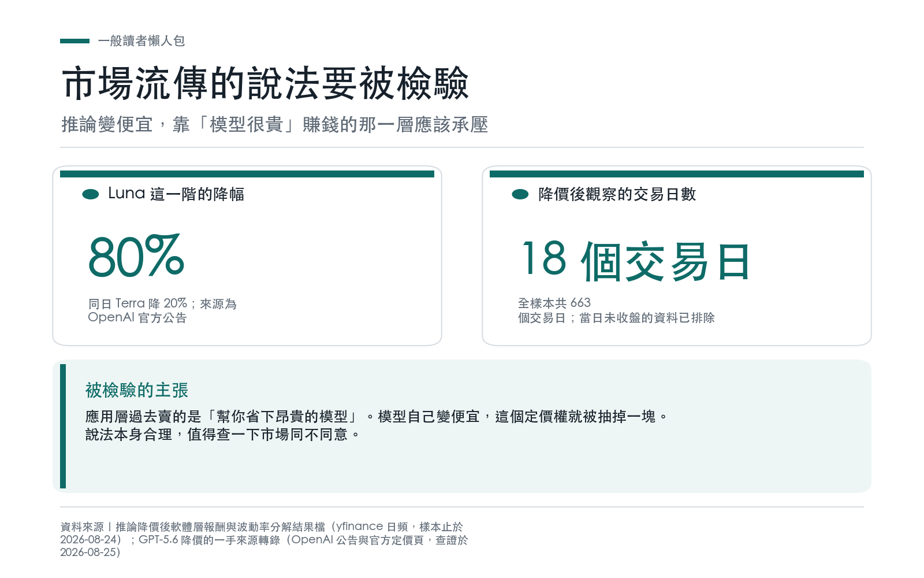Image resolution: width=924 pixels, height=578 pixels.
Task: Click the footer line starting 資料來源
Action: click(262, 527)
